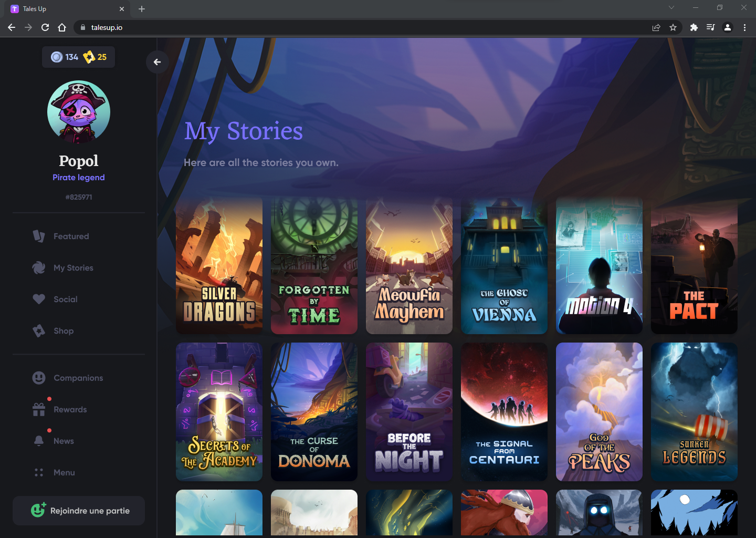Open the Silver Dragons story card
The width and height of the screenshot is (756, 538).
(x=219, y=265)
